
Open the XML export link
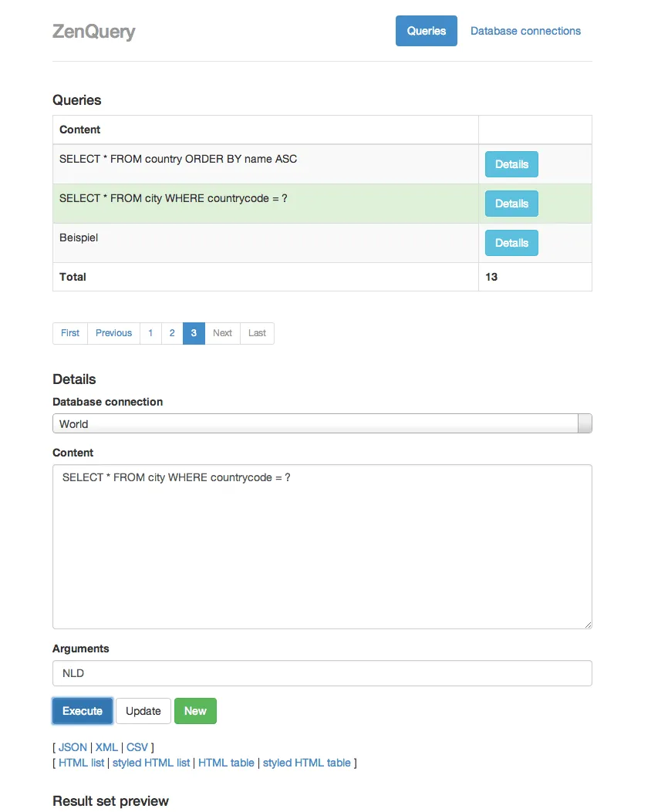point(106,747)
